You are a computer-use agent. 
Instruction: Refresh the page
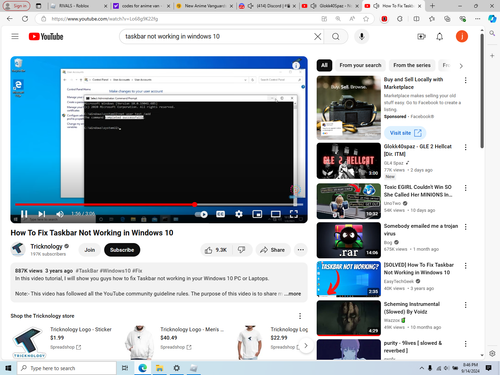[25, 19]
